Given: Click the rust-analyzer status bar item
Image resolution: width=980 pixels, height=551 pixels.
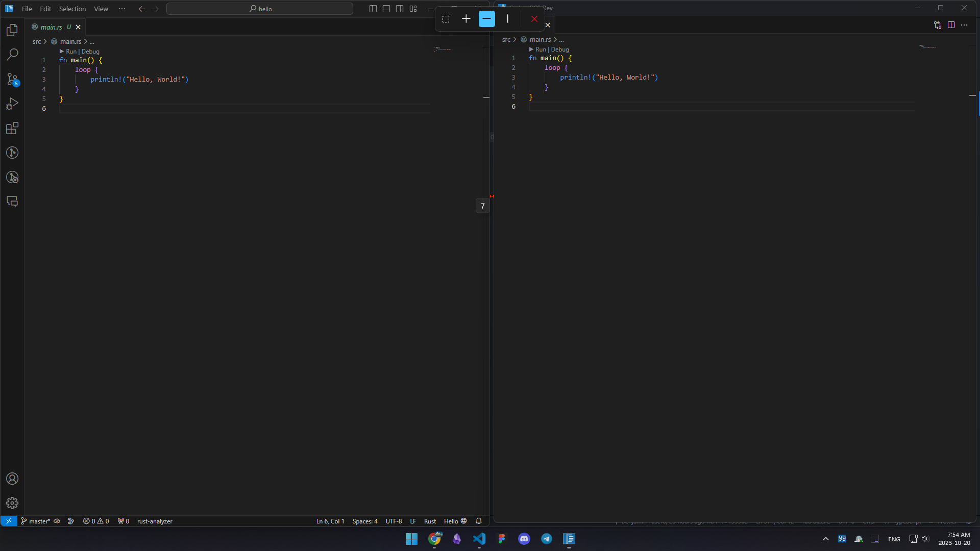Looking at the screenshot, I should coord(154,521).
